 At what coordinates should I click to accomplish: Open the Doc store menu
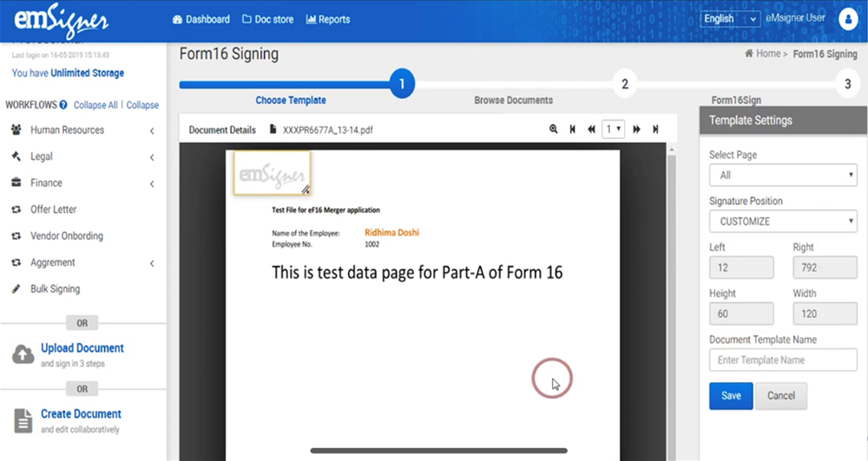[x=267, y=19]
